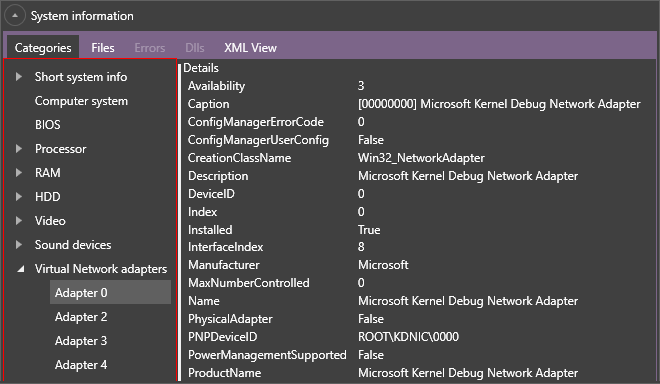Click the Name property label
This screenshot has width=660, height=384.
[x=204, y=301]
